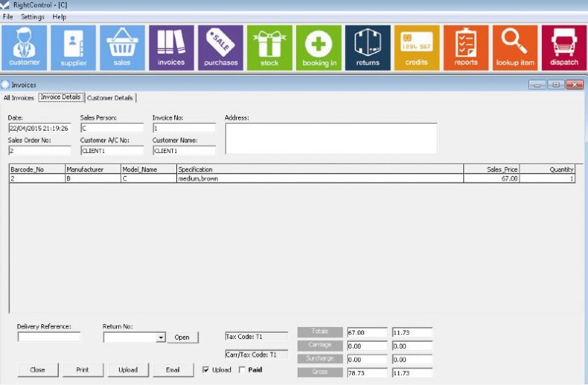
Task: Click the Email button
Action: coord(173,369)
